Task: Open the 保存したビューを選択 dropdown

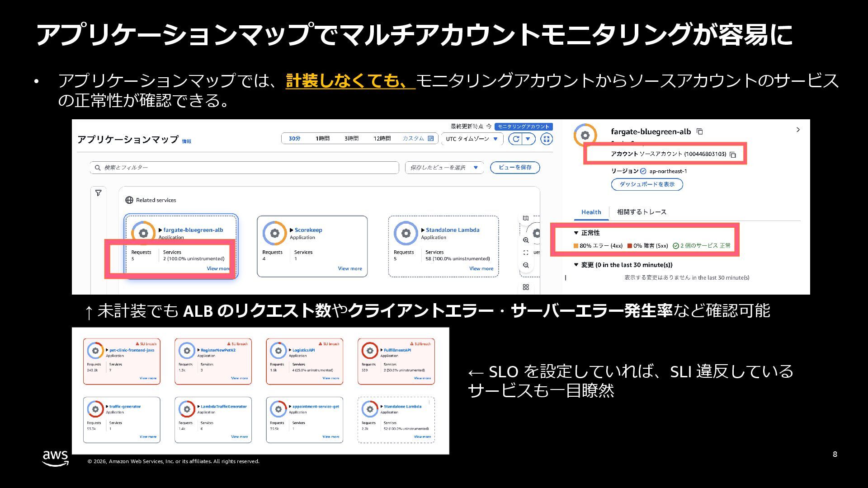Action: pos(444,168)
